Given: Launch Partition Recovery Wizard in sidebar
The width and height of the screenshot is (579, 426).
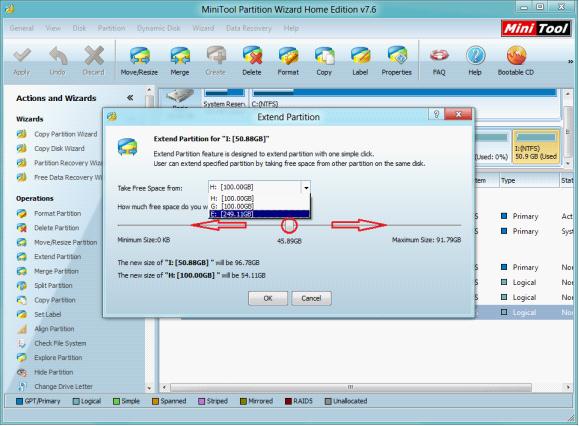Looking at the screenshot, I should (59, 163).
